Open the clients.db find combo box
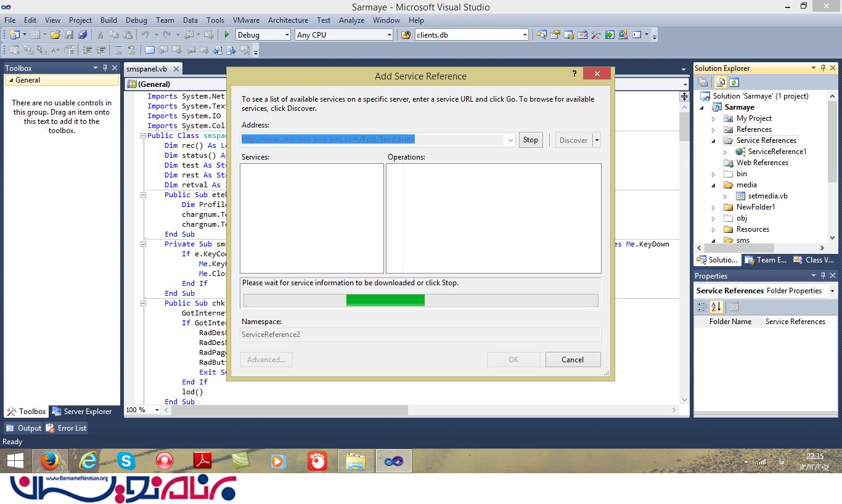Viewport: 842px width, 504px height. 472,35
